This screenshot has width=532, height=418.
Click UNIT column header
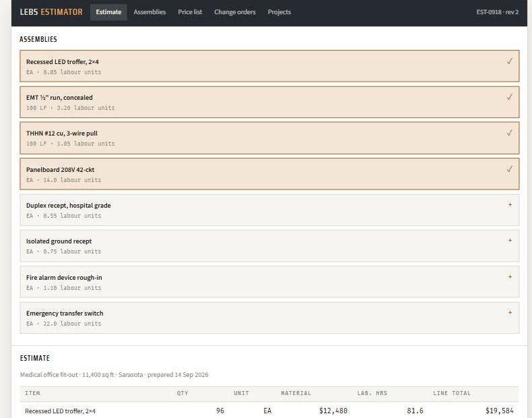pos(241,393)
